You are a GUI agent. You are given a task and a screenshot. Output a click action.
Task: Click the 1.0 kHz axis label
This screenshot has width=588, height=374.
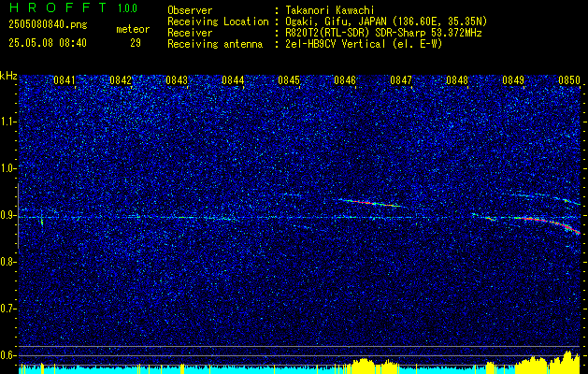coord(8,168)
